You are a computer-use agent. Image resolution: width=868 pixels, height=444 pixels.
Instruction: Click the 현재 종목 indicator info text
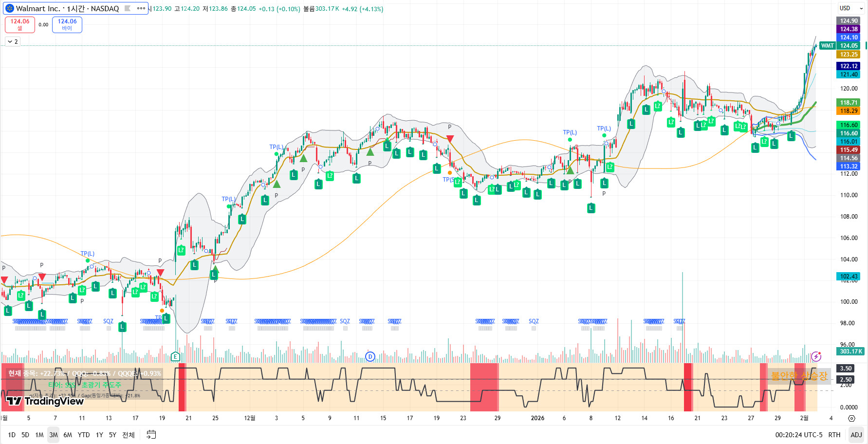click(x=85, y=373)
